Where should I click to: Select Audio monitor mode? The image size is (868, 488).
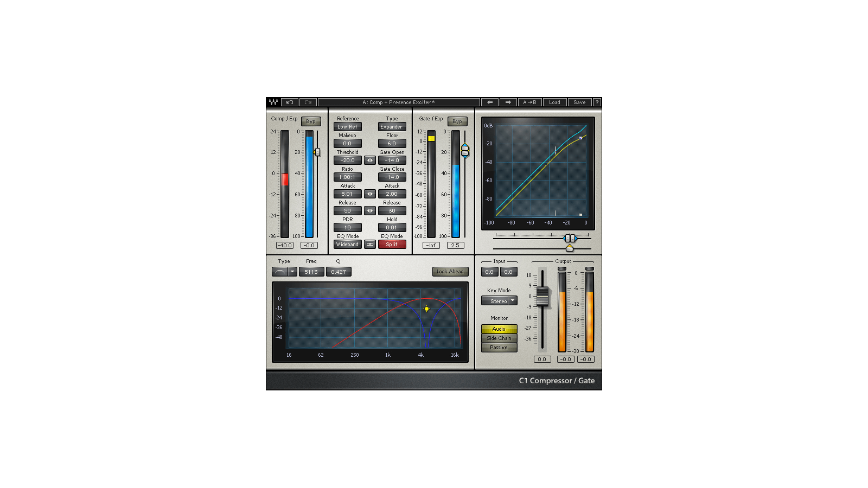[x=499, y=329]
